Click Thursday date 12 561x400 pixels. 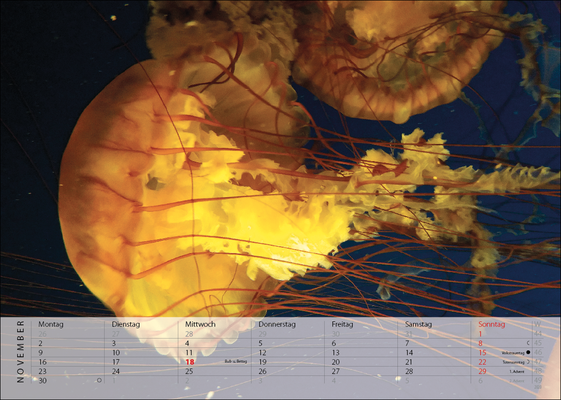pyautogui.click(x=263, y=352)
